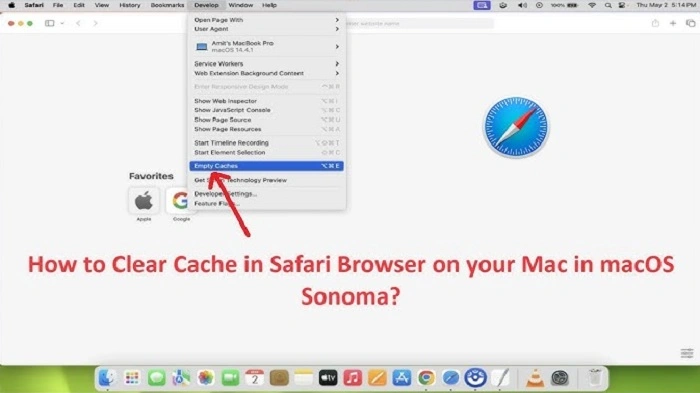
Task: Launch Messages from the Dock
Action: pyautogui.click(x=156, y=378)
